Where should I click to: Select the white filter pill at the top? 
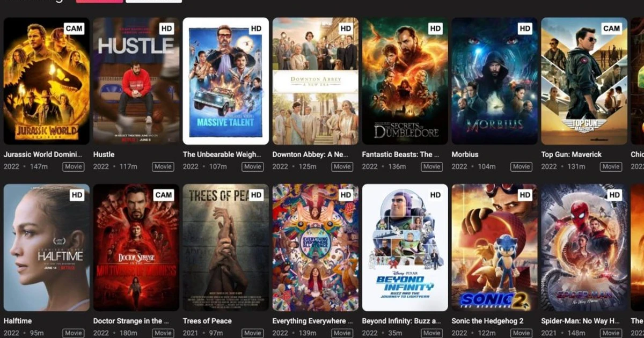point(153,0)
